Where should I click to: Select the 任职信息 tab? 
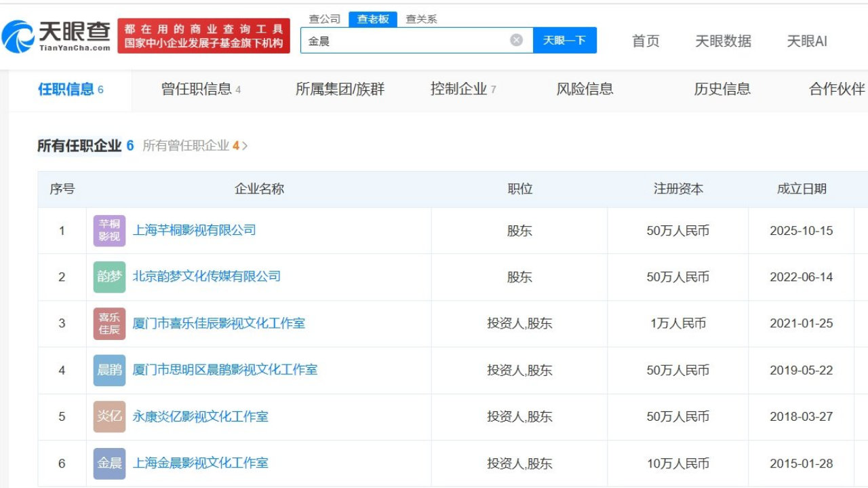pyautogui.click(x=71, y=89)
